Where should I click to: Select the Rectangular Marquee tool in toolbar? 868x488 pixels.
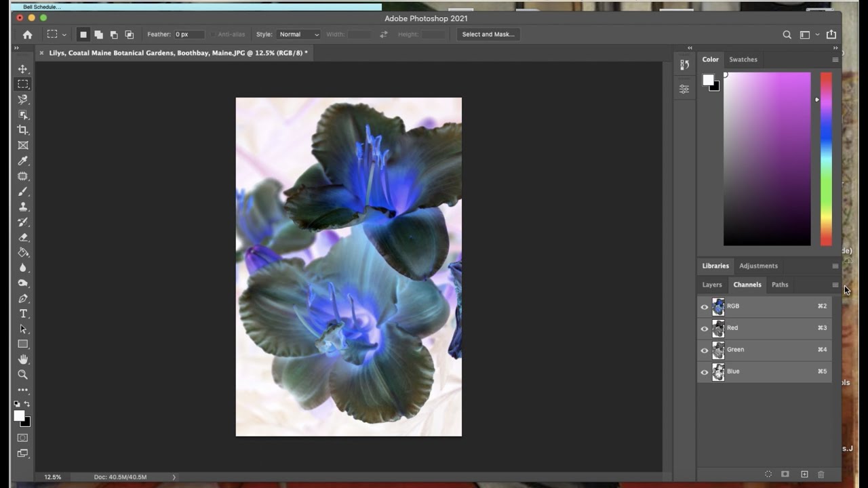pos(23,84)
